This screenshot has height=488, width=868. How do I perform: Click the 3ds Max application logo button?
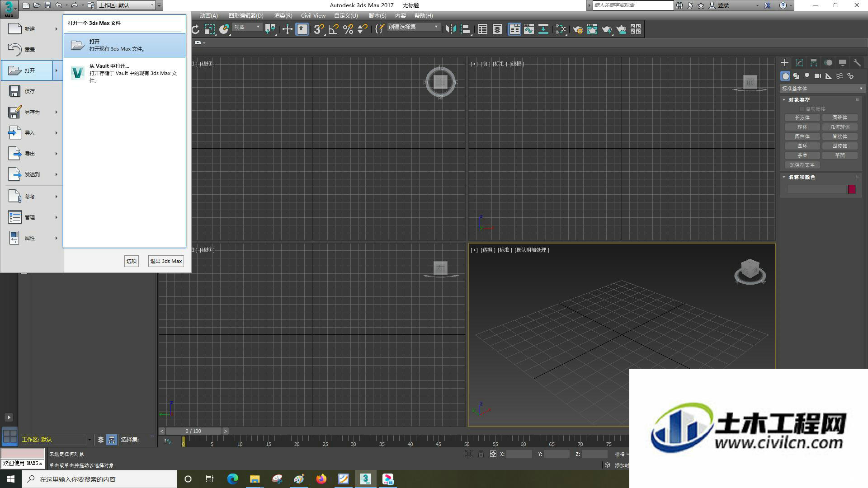point(9,8)
